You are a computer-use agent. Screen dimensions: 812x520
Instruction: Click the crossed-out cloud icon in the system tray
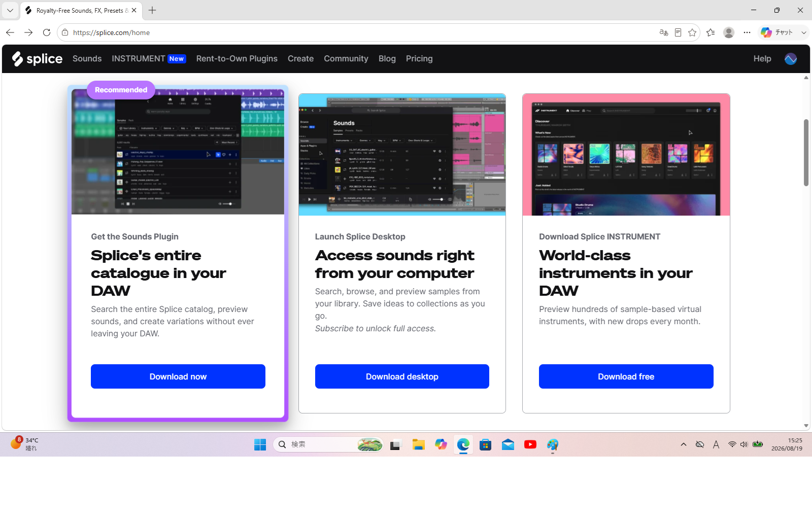click(700, 444)
